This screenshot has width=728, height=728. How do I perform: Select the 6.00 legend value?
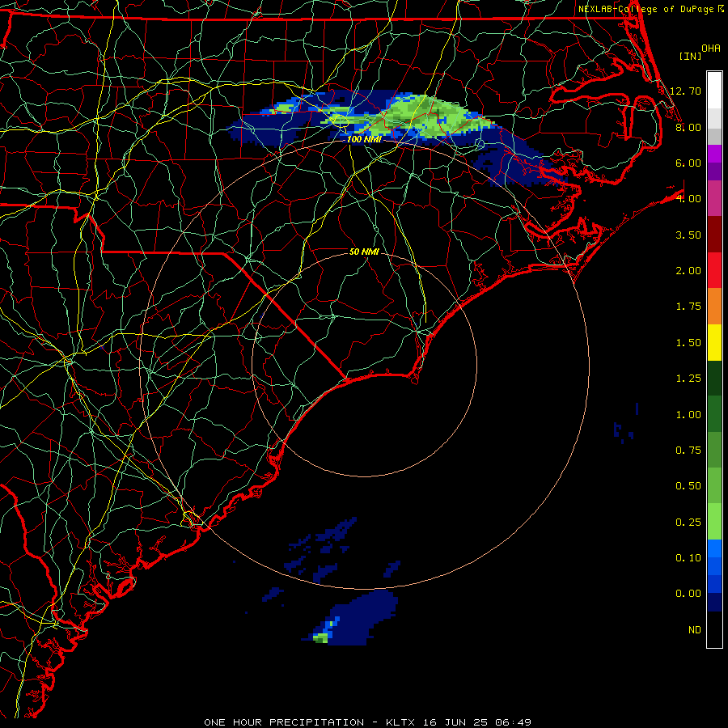[688, 163]
